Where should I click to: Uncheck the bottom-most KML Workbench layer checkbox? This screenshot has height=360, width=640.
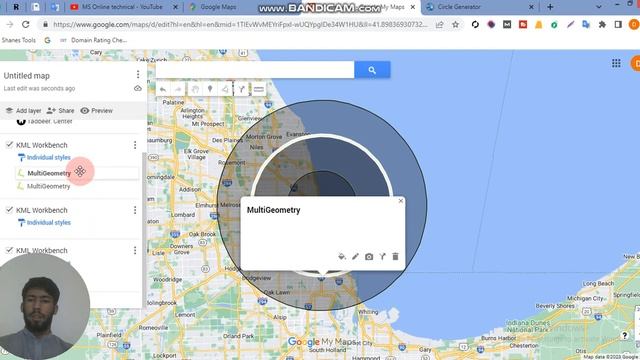coord(9,250)
